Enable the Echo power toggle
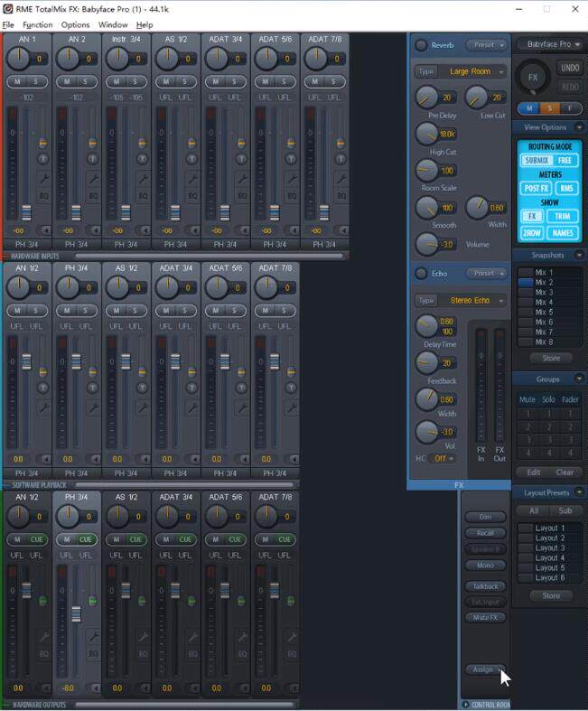Image resolution: width=588 pixels, height=711 pixels. tap(421, 274)
